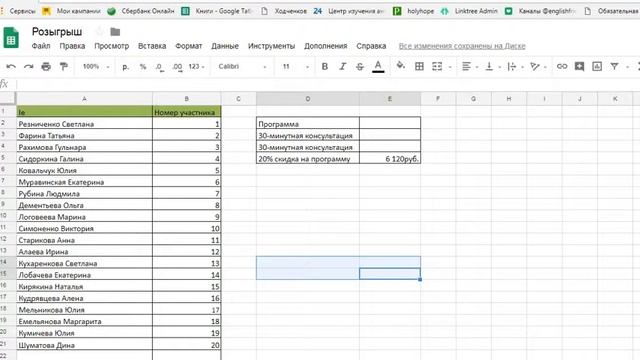Open the zoom 100% dropdown
The image size is (640, 360).
96,67
